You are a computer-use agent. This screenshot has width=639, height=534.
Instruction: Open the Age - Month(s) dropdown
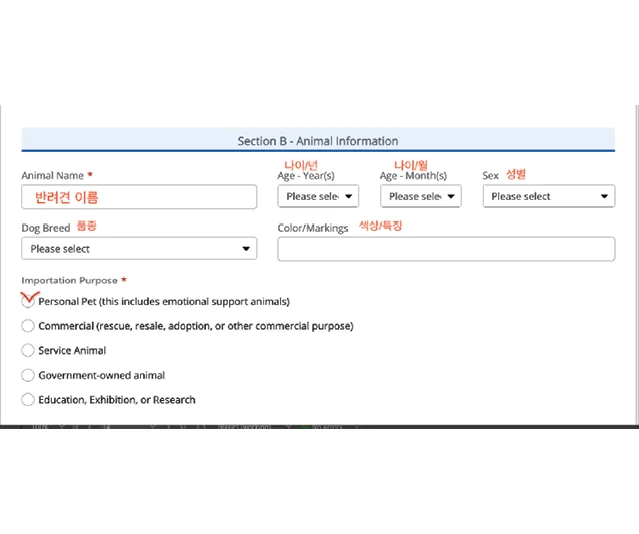pyautogui.click(x=421, y=196)
